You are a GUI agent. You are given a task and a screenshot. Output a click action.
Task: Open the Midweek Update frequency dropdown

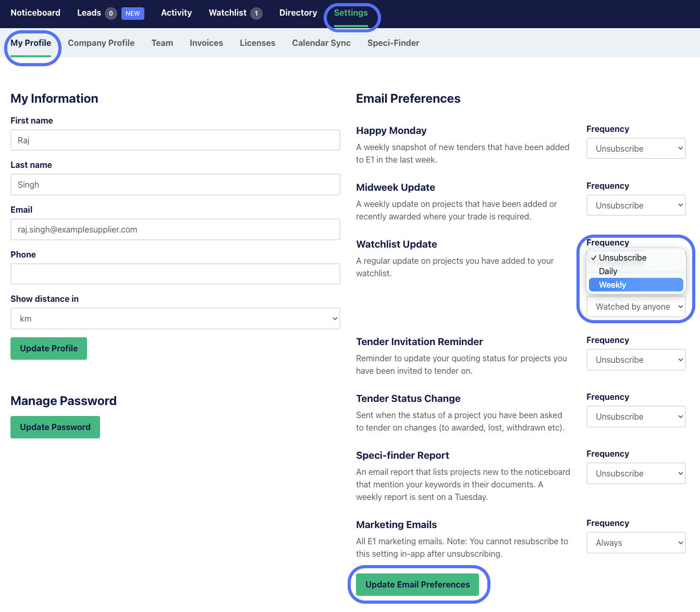635,205
